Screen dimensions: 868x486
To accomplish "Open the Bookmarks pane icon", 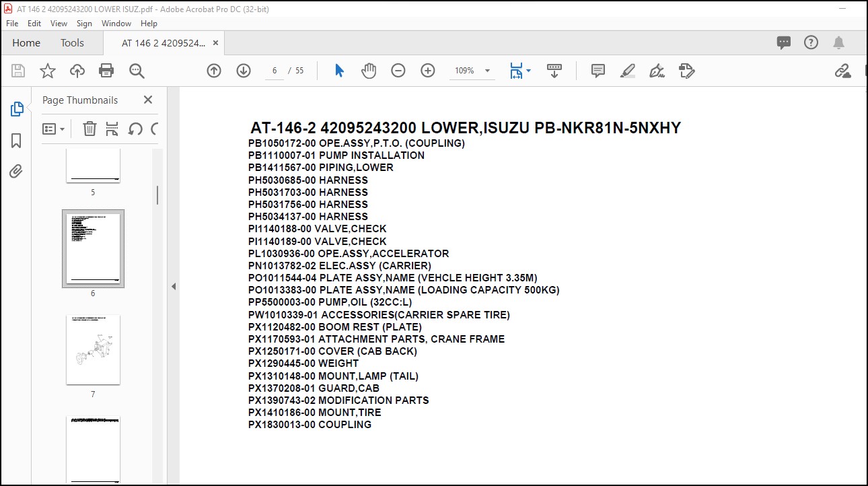I will coord(17,140).
